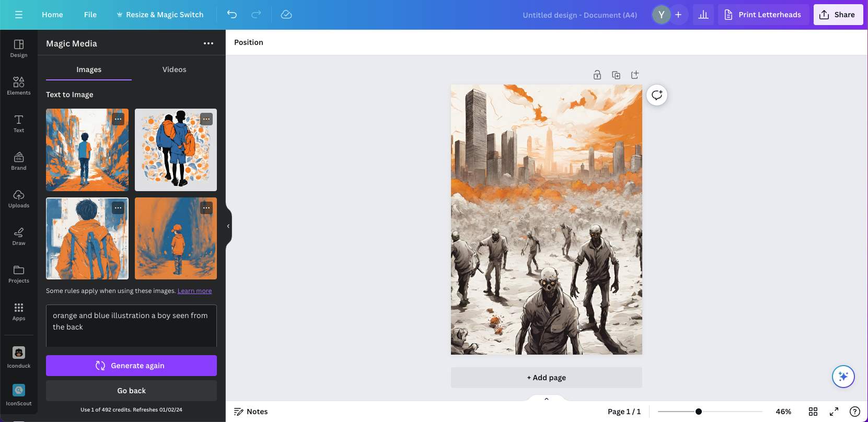Click the zoom slider handle

699,412
